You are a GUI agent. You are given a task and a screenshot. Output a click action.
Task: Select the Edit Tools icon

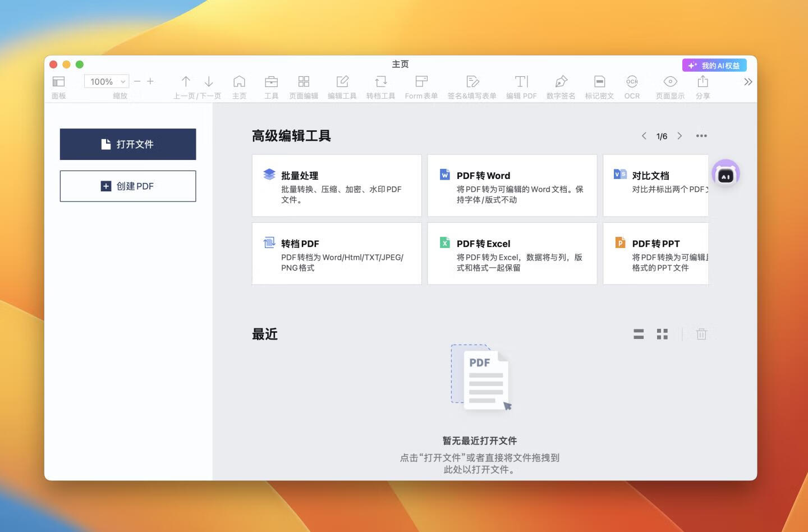(342, 81)
